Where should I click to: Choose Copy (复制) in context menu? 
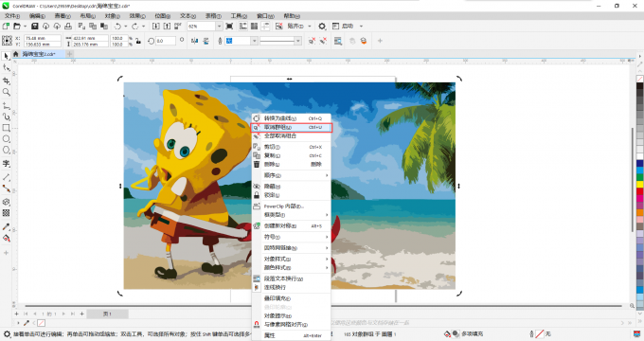(x=292, y=155)
